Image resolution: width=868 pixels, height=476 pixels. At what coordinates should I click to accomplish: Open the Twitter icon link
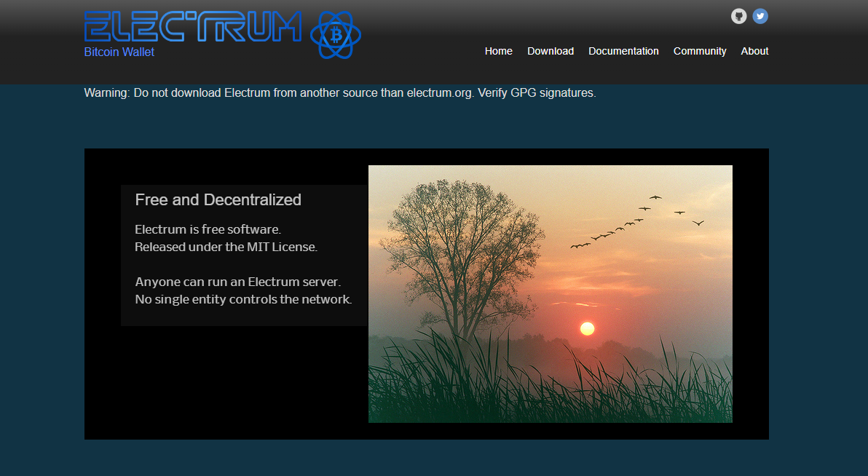pos(760,16)
